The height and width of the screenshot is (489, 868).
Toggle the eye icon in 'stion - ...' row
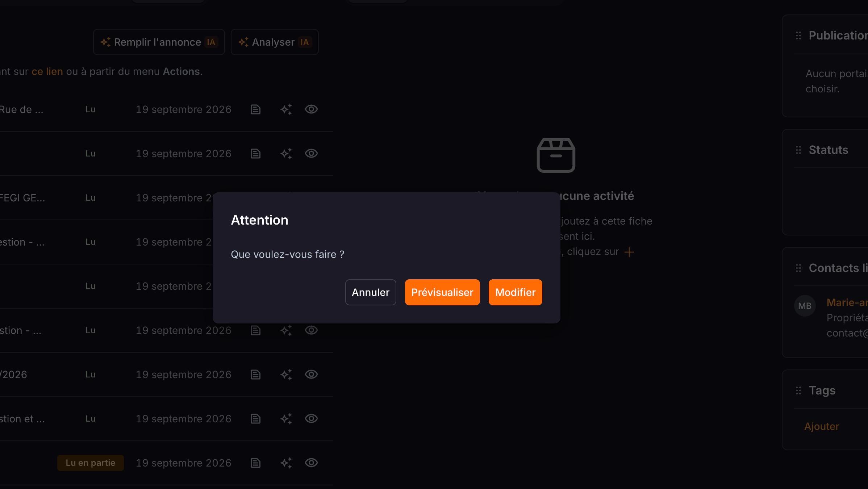coord(311,330)
